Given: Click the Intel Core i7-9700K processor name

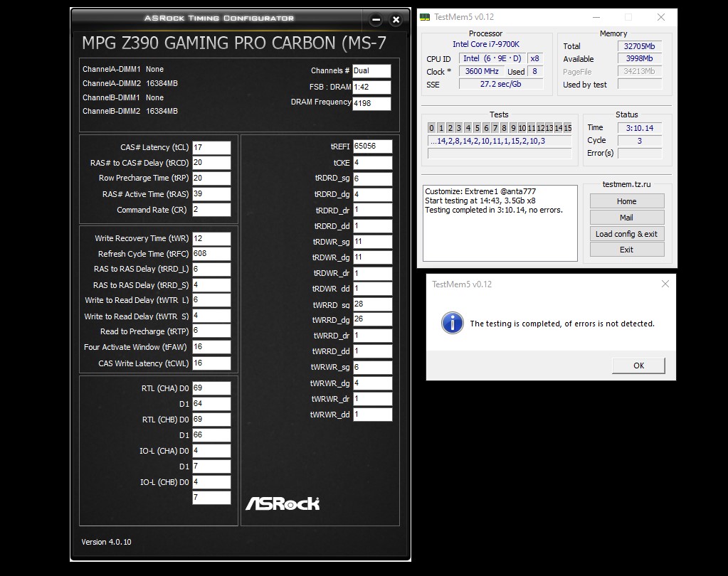Looking at the screenshot, I should pos(485,44).
